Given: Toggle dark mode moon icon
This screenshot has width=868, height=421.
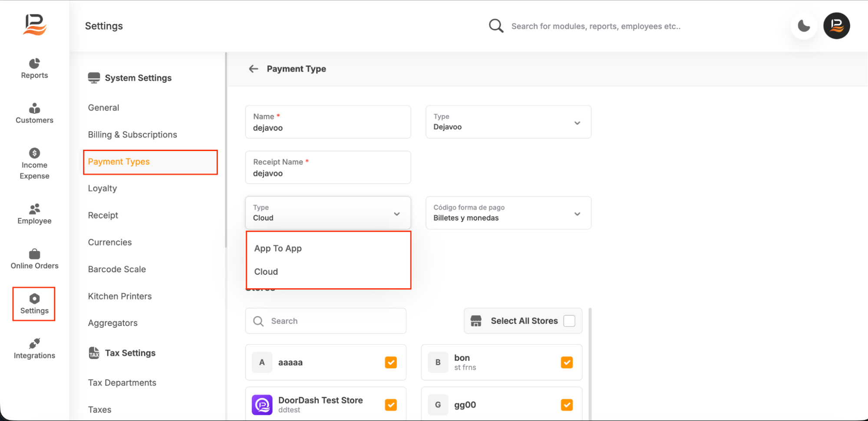Looking at the screenshot, I should (803, 26).
